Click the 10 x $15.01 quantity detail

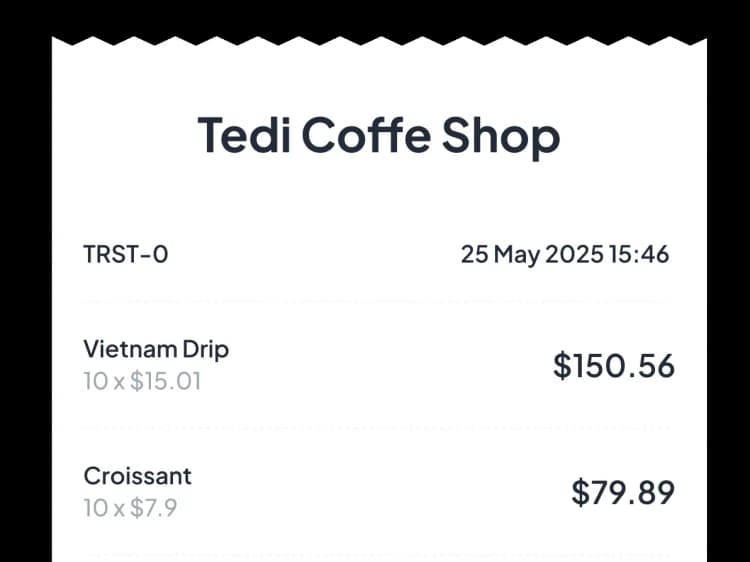coord(142,381)
